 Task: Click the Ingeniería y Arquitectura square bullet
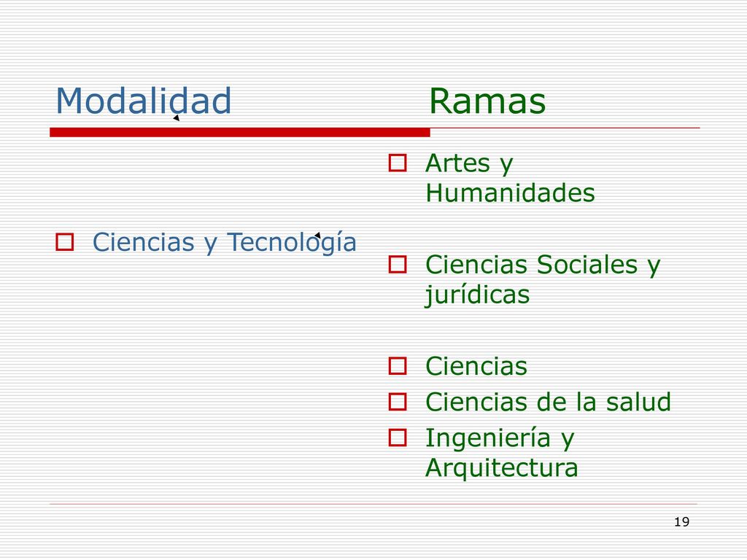click(x=398, y=437)
